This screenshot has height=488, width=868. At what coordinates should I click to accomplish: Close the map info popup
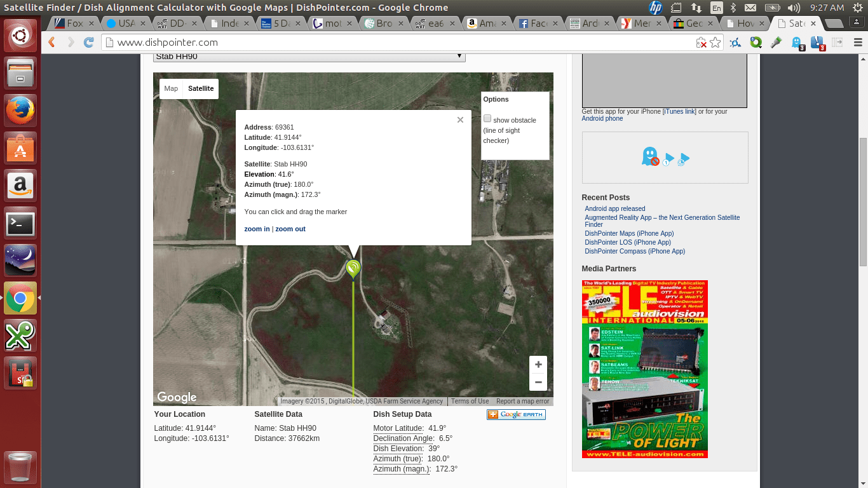pos(460,119)
